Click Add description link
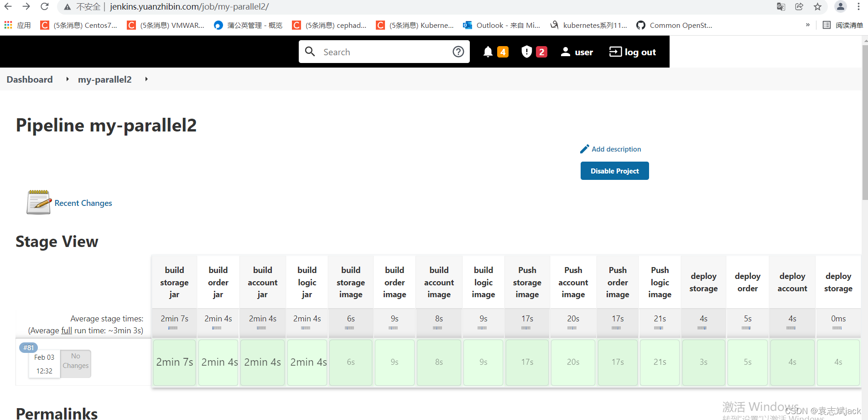 click(610, 149)
